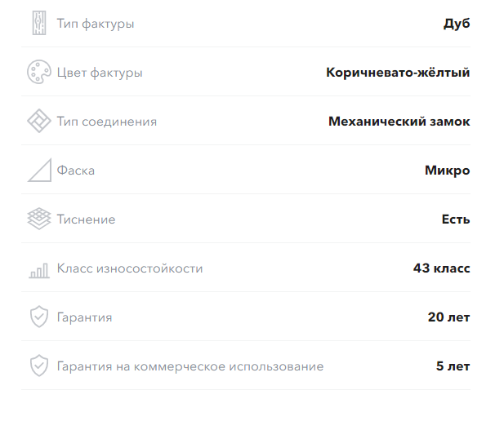The width and height of the screenshot is (504, 439).
Task: Click the Класс износостойкости label
Action: click(x=130, y=268)
